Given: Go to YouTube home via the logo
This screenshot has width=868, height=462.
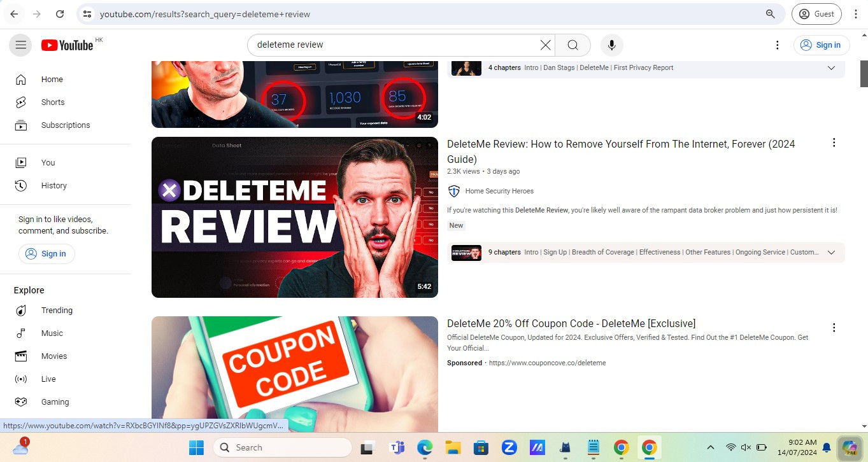Looking at the screenshot, I should 68,45.
